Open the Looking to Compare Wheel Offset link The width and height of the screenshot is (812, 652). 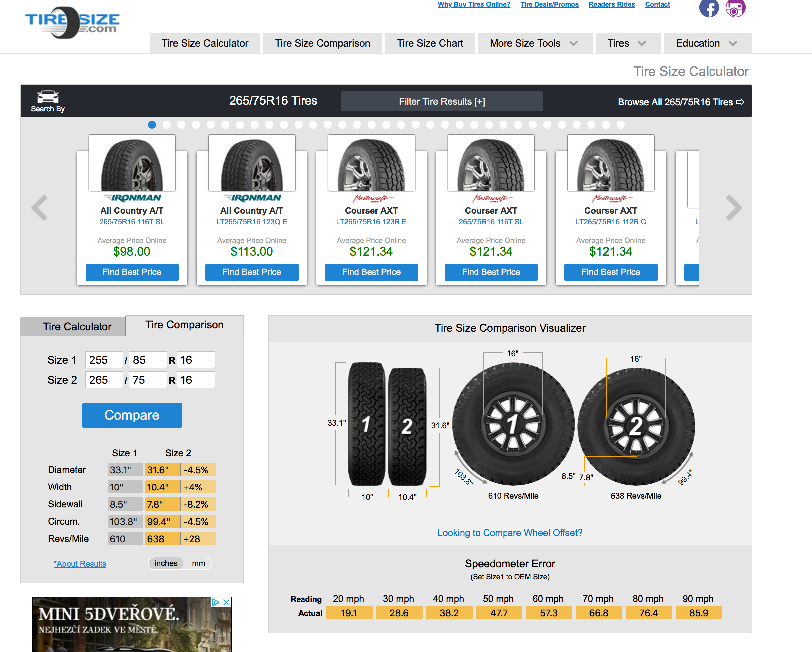pos(509,532)
